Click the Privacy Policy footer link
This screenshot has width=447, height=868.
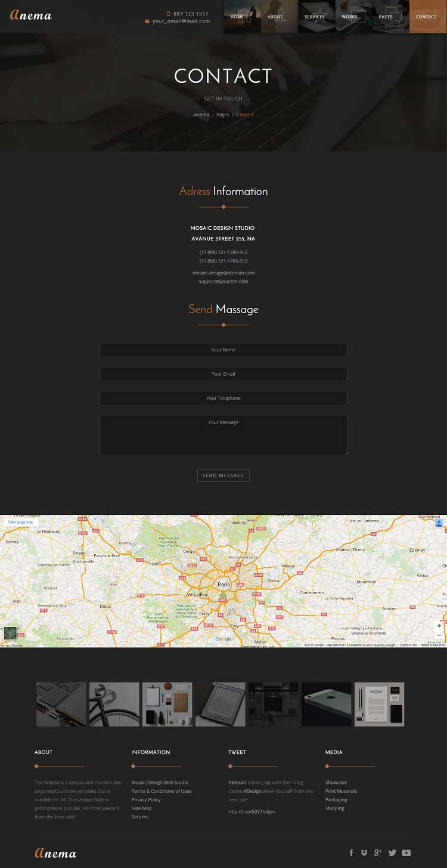click(x=146, y=799)
